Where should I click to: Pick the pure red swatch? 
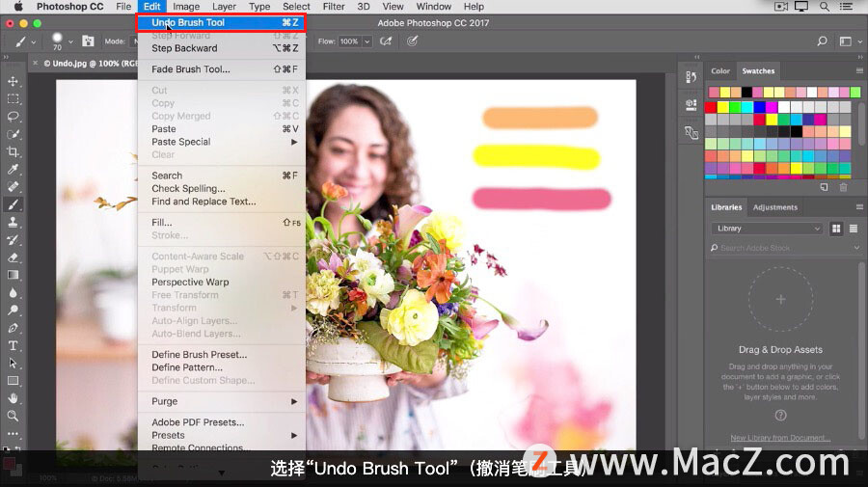(711, 107)
